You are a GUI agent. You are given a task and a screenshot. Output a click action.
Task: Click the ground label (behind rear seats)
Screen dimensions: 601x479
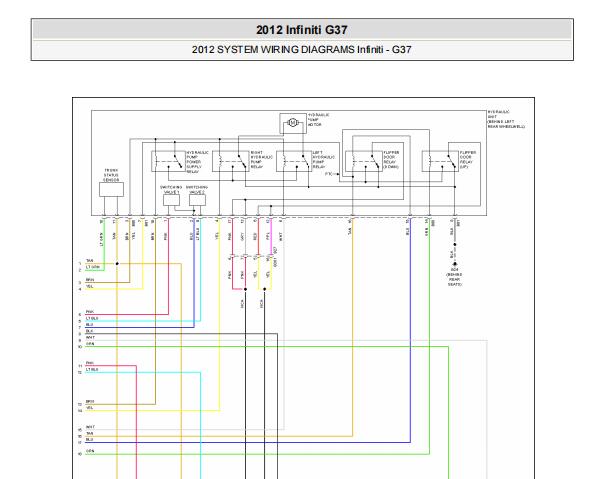coord(455,277)
